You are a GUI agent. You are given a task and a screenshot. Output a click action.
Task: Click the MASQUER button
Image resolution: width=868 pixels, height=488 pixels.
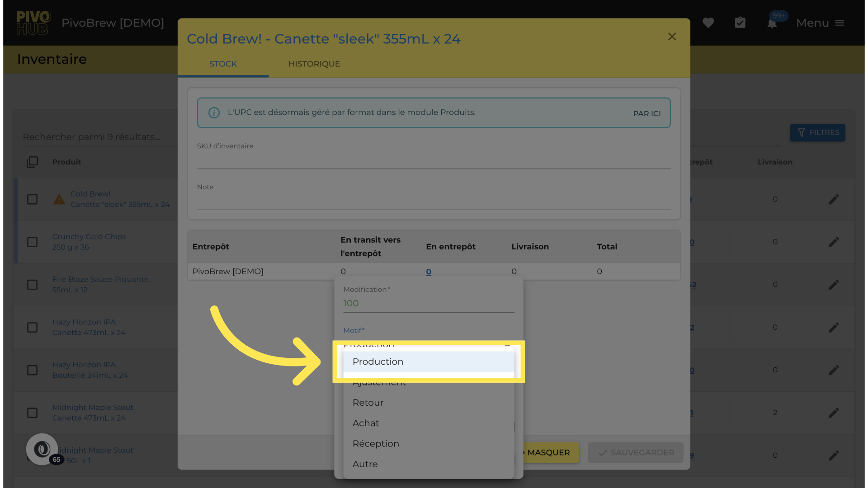tap(548, 452)
